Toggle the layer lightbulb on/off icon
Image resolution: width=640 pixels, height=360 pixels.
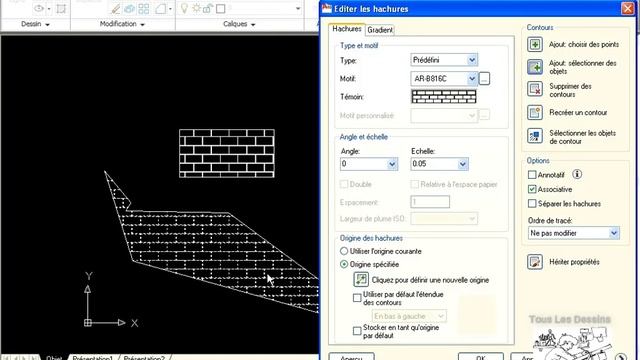[184, 9]
